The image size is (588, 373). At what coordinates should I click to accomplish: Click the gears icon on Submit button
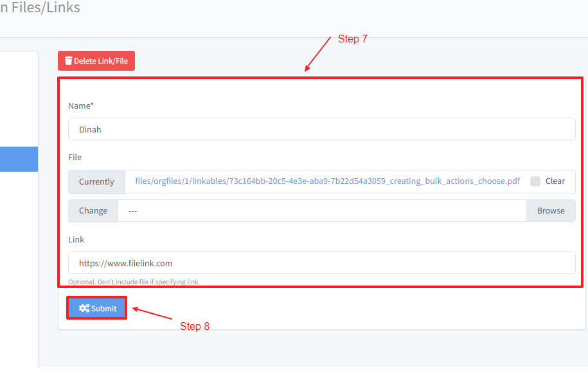(x=84, y=309)
